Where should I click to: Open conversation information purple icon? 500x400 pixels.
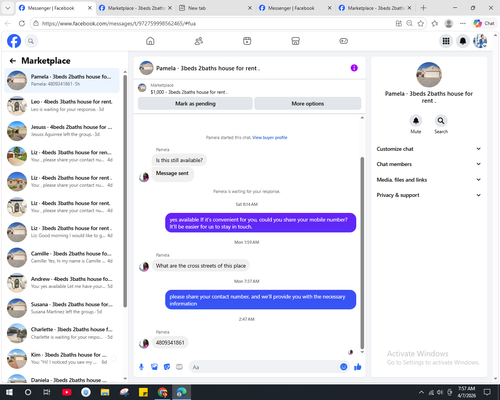click(354, 68)
